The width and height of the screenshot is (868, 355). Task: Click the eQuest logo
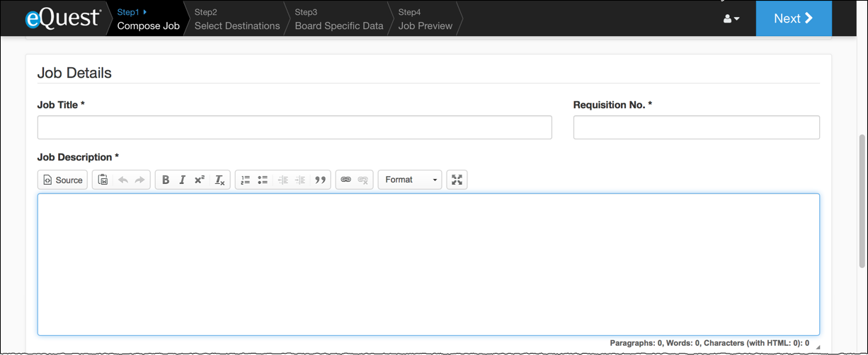coord(63,18)
